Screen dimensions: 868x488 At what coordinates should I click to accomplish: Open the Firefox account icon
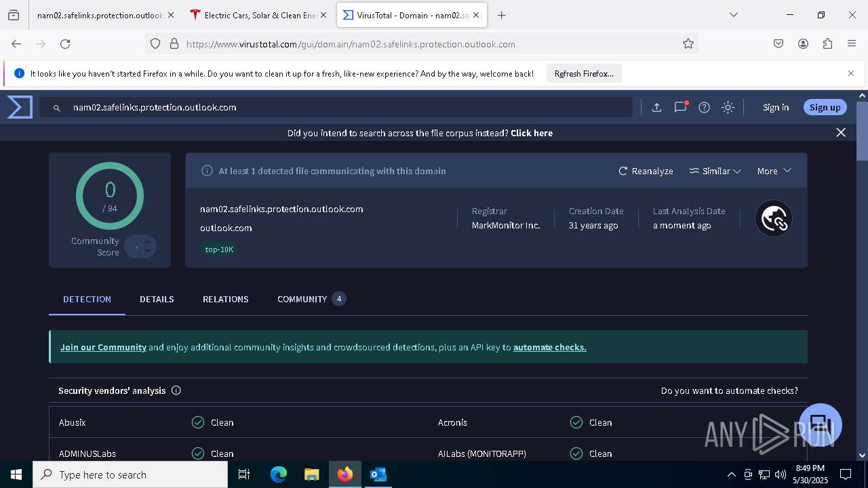803,44
